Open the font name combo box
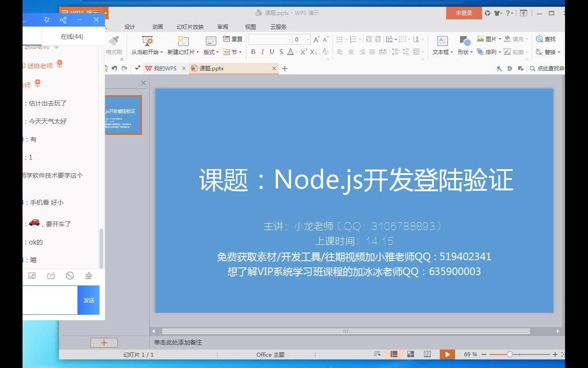588x368 pixels. point(270,39)
